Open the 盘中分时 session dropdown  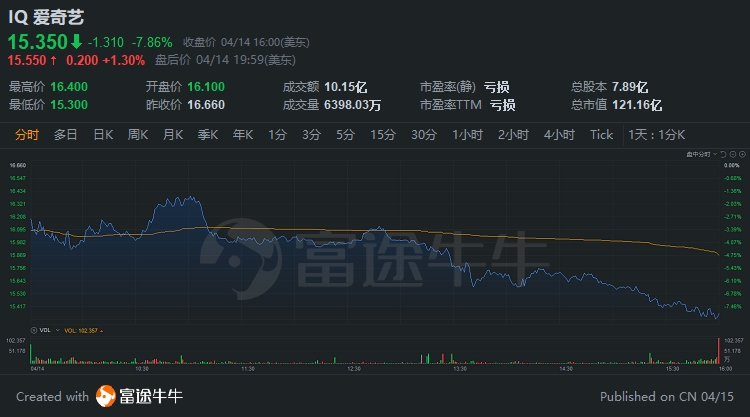702,154
